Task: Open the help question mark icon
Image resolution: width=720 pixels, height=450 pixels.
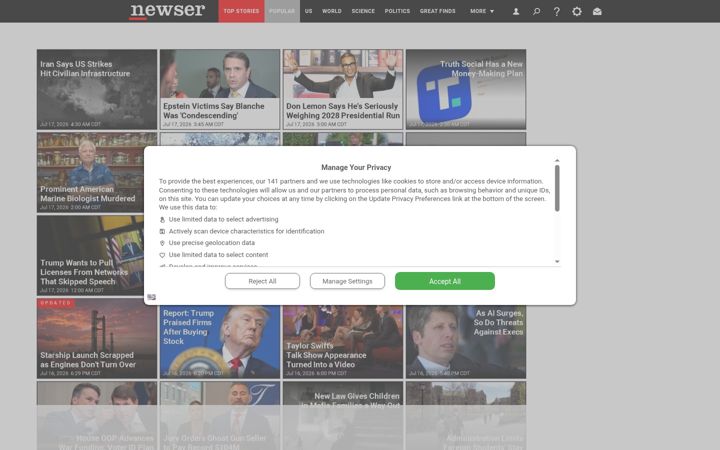Action: point(557,11)
